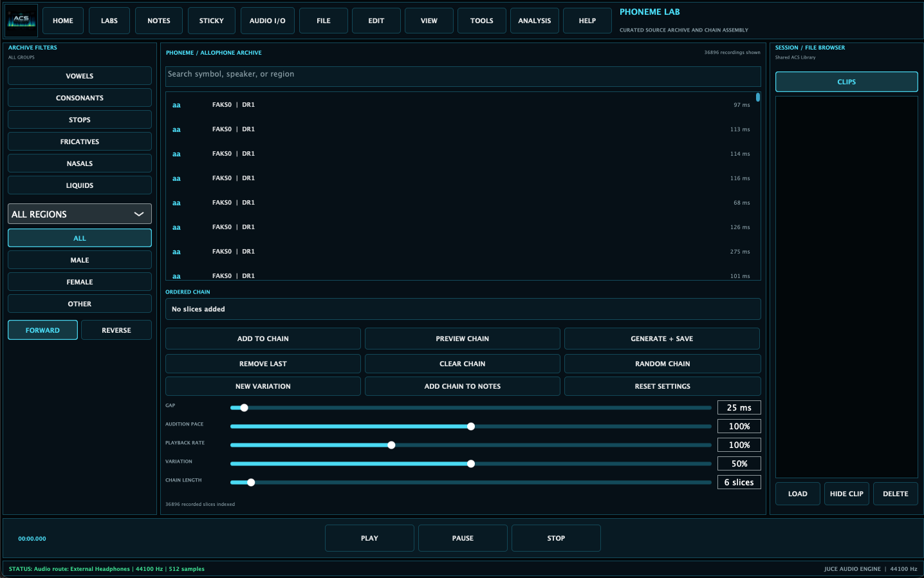Click GENERATE + SAVE
Viewport: 924px width, 578px height.
coord(662,339)
